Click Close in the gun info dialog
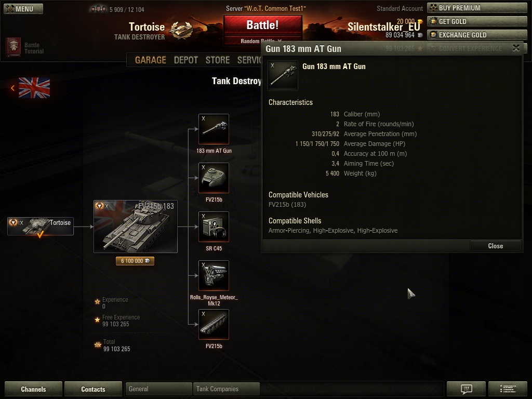This screenshot has width=532, height=399. pos(495,246)
